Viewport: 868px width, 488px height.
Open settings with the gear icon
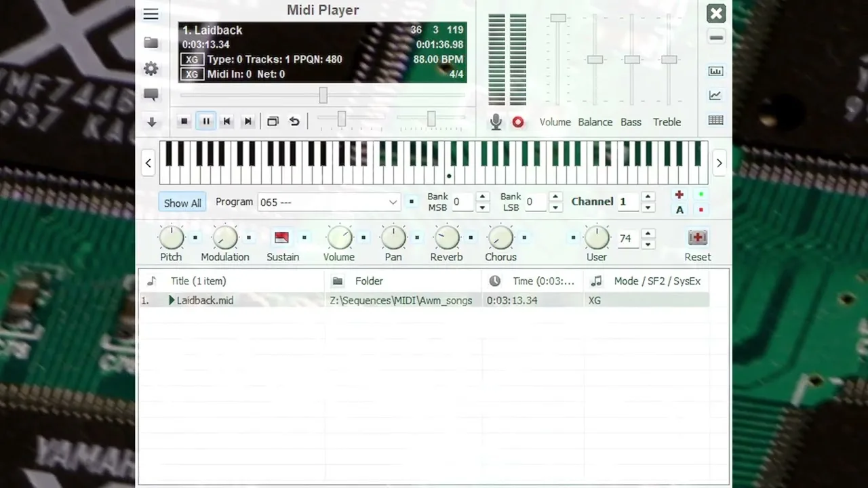151,68
